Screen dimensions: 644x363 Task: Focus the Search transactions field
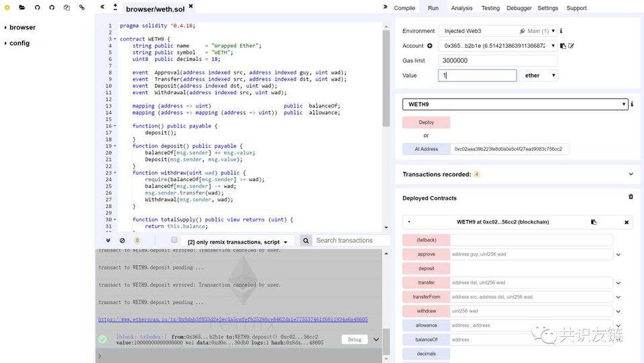click(350, 240)
